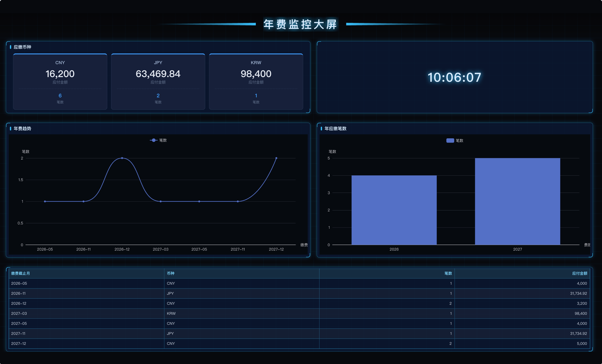Select the 2027-12 data point on line
The height and width of the screenshot is (364, 602).
coord(276,158)
